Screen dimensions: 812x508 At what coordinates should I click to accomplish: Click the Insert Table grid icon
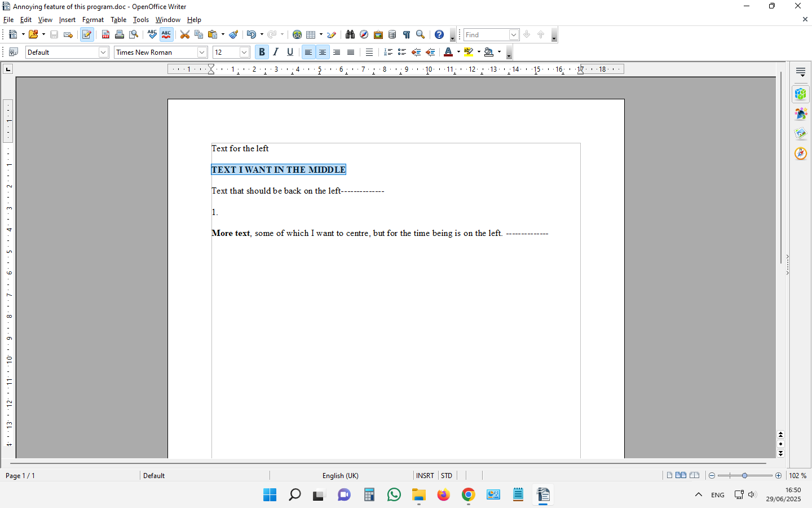tap(311, 34)
